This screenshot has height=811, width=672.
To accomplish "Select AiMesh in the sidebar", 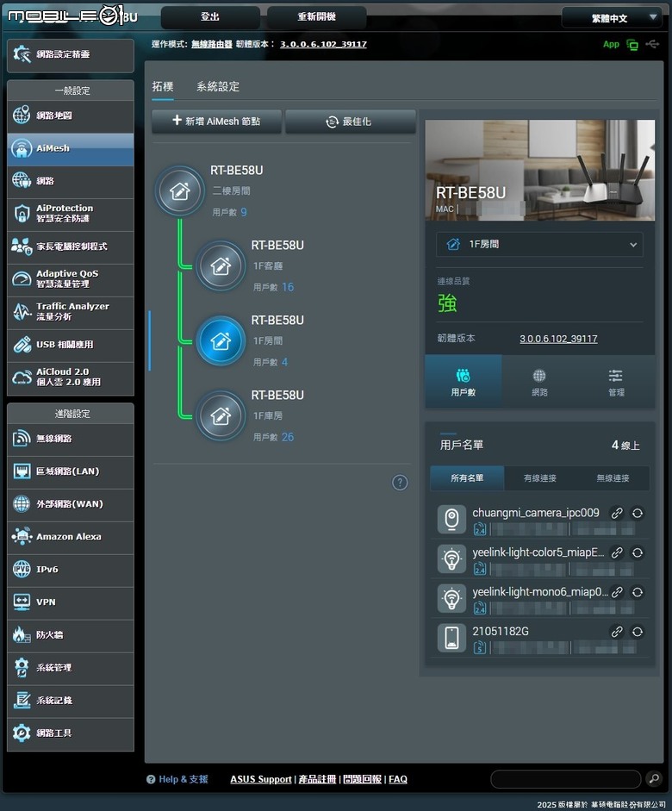I will point(71,149).
